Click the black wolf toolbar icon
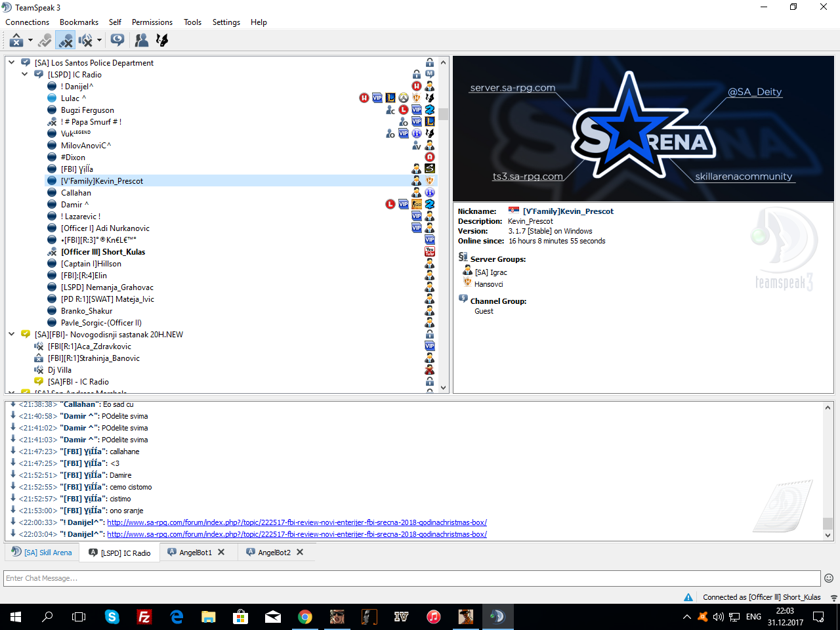Screen dimensions: 840x630 pos(162,41)
